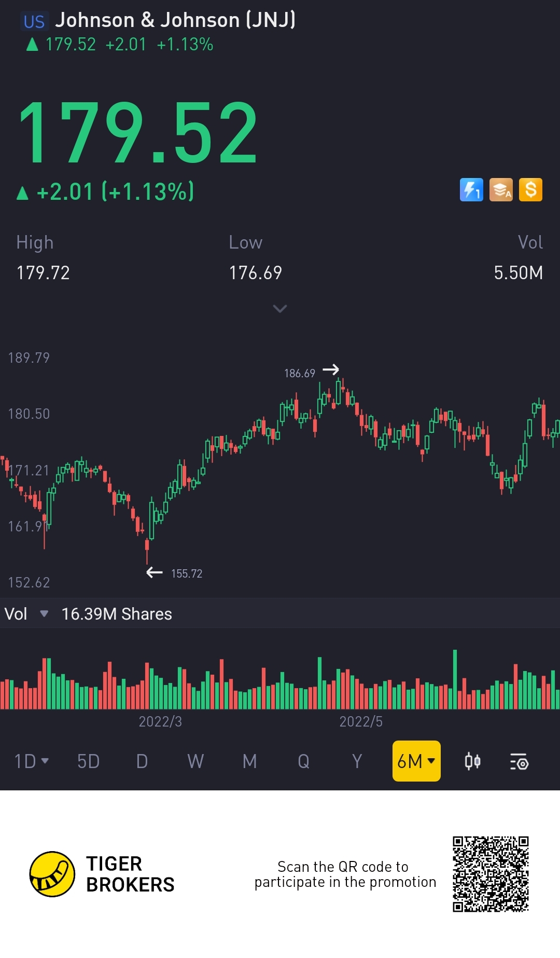The width and height of the screenshot is (560, 958).
Task: Tap the US market flag badge
Action: click(x=34, y=21)
